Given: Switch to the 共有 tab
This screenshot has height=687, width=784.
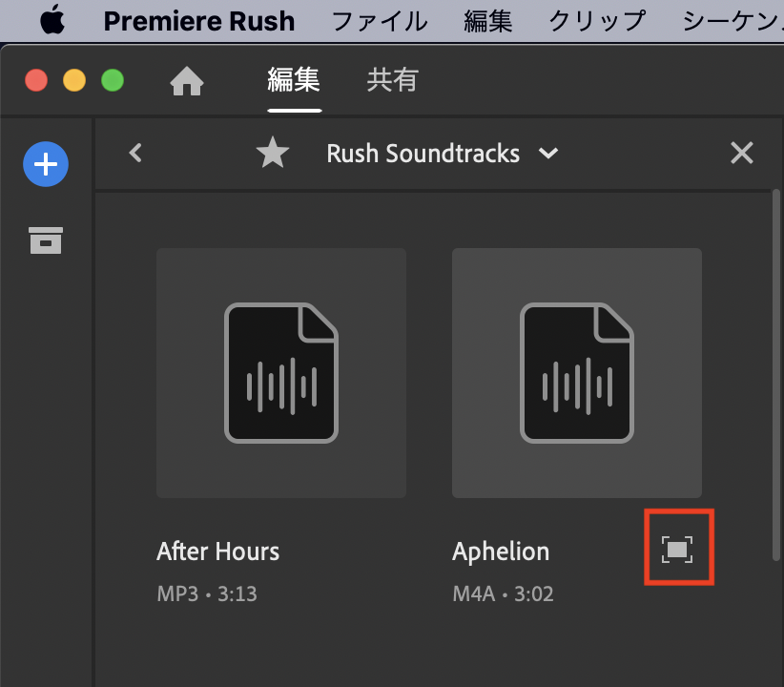Looking at the screenshot, I should [x=393, y=81].
